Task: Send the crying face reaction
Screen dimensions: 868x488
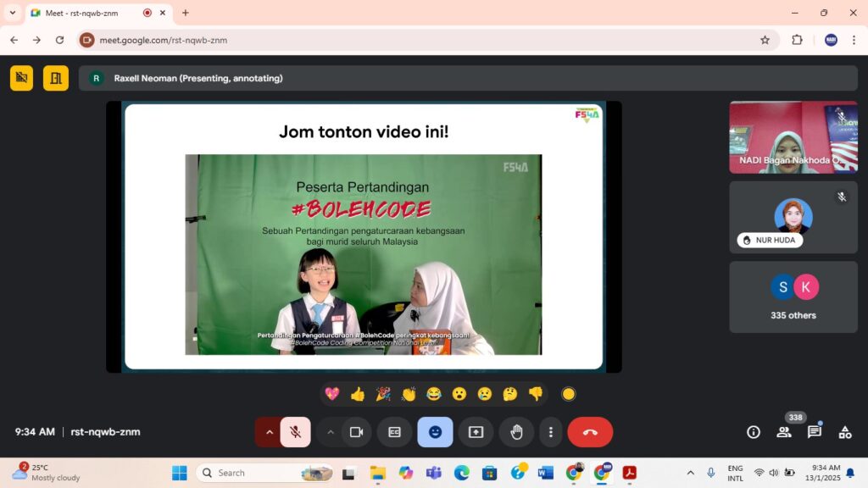Action: (x=484, y=394)
